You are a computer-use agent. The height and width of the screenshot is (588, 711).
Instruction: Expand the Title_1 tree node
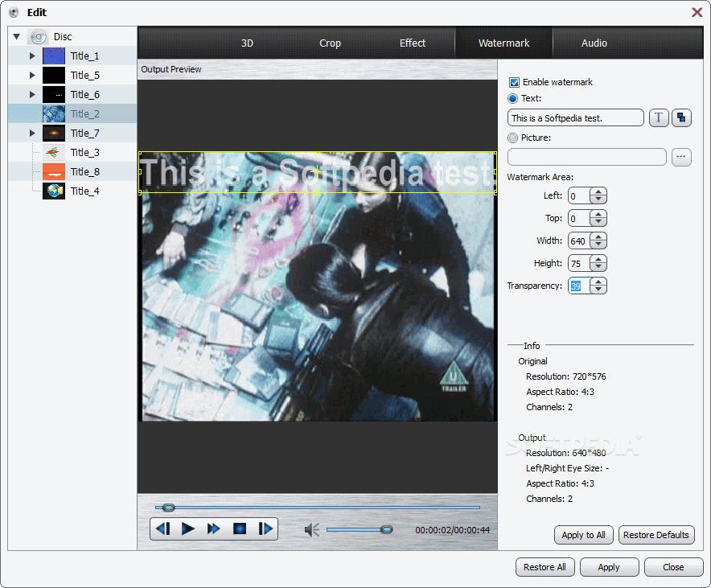pyautogui.click(x=32, y=56)
